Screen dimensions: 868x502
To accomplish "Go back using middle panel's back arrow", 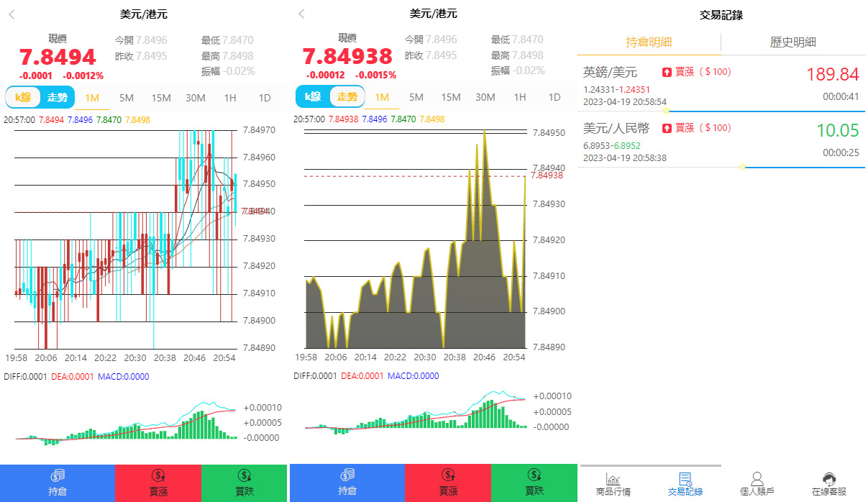I will click(301, 14).
